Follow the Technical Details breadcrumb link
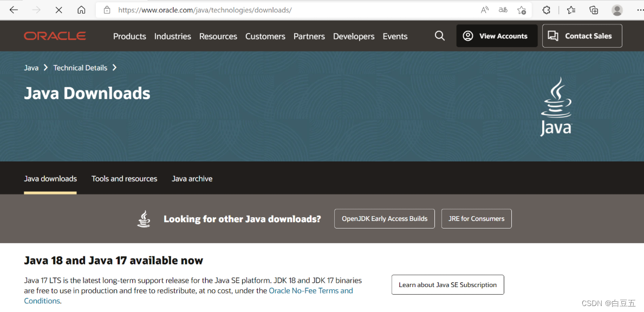Image resolution: width=644 pixels, height=312 pixels. tap(80, 68)
